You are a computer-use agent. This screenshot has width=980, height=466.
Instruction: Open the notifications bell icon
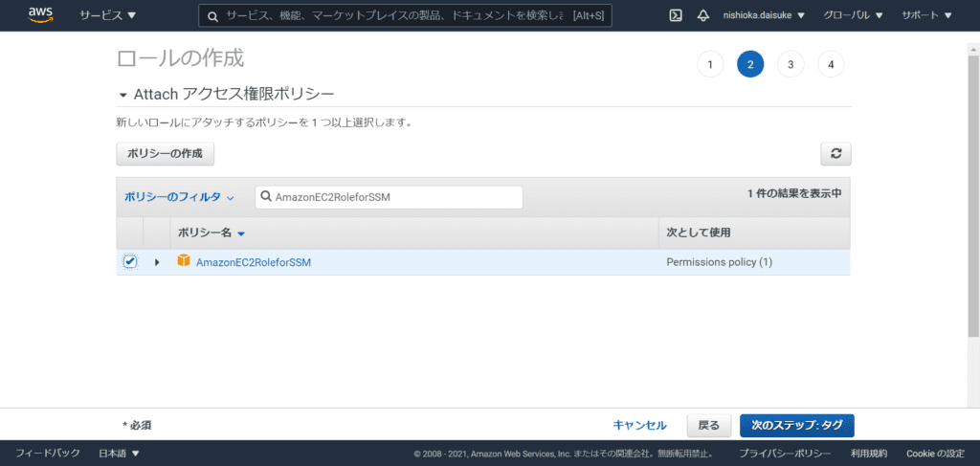pos(703,15)
